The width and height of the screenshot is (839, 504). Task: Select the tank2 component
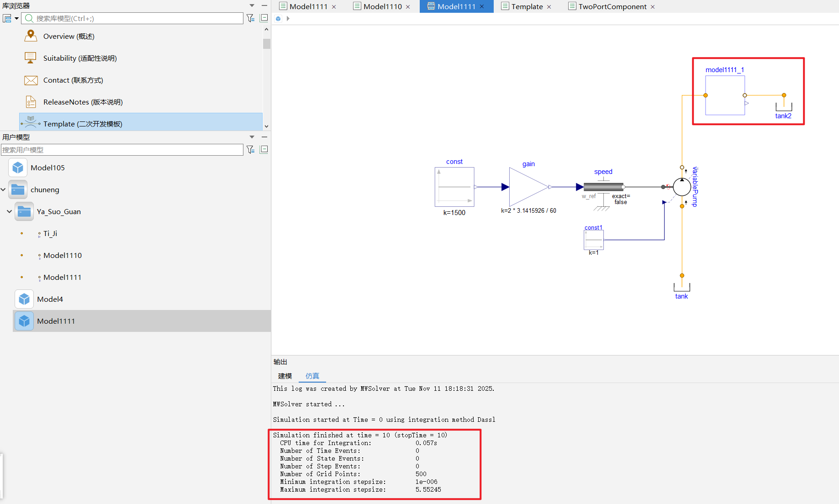tap(784, 107)
